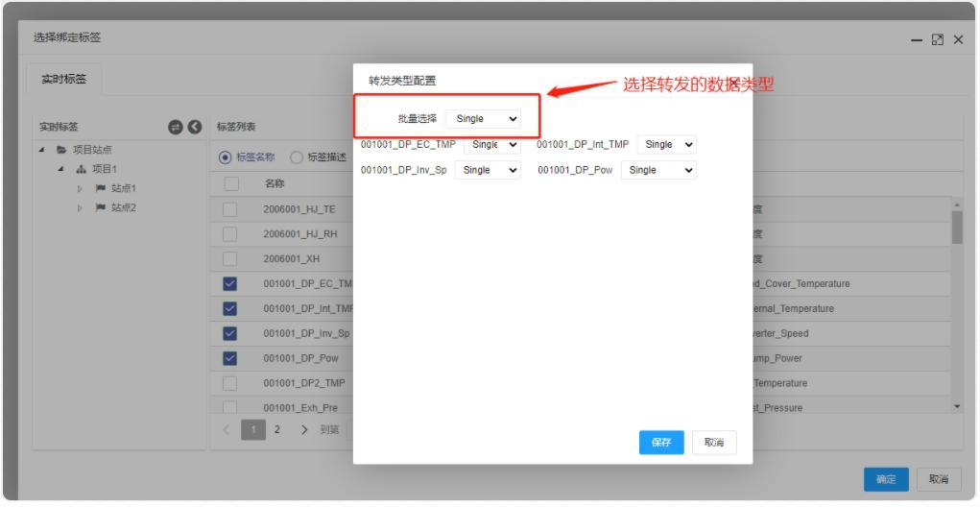Click the 项目1 hierarchy icon

click(82, 169)
